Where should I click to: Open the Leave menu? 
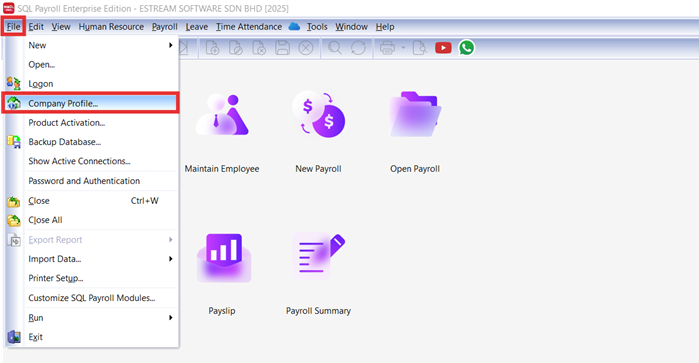coord(197,27)
